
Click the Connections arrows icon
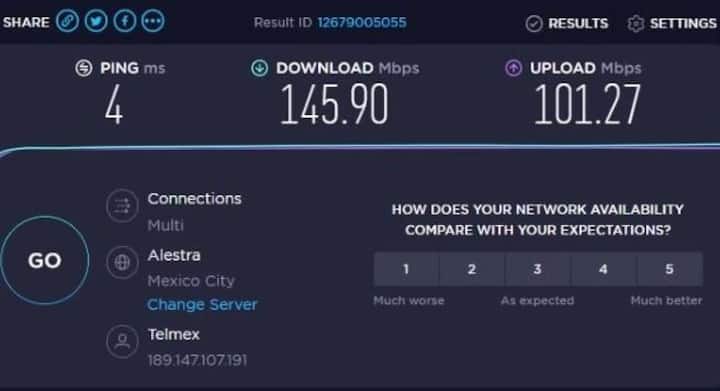click(122, 206)
